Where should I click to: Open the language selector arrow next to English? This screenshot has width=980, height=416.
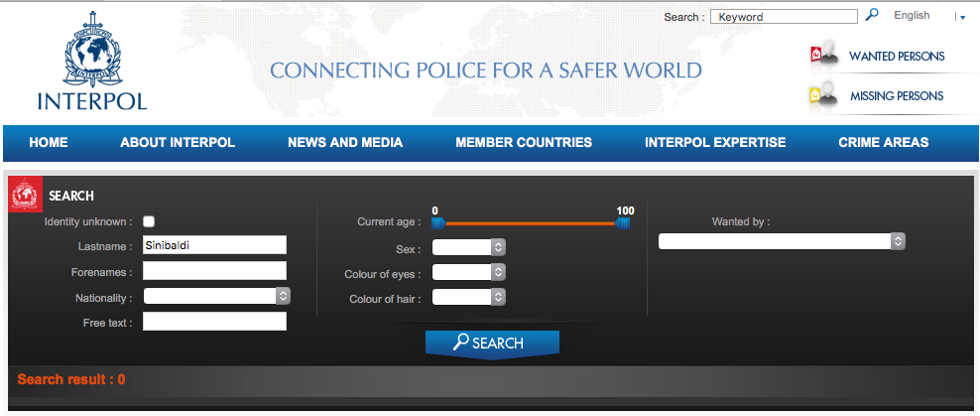961,17
